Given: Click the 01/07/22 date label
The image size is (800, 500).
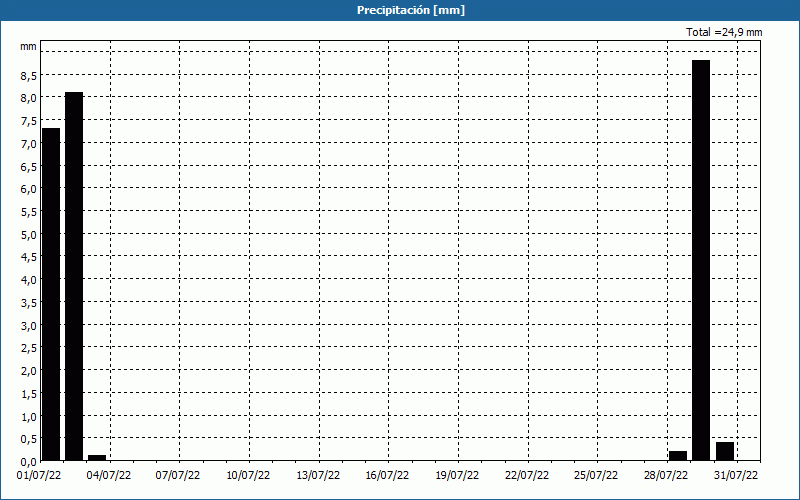Looking at the screenshot, I should [39, 476].
